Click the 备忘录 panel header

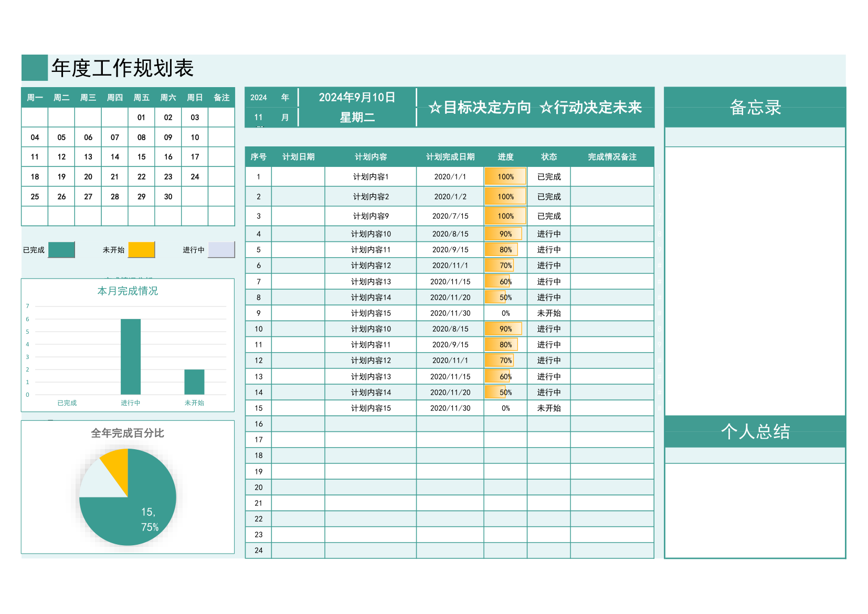point(755,107)
